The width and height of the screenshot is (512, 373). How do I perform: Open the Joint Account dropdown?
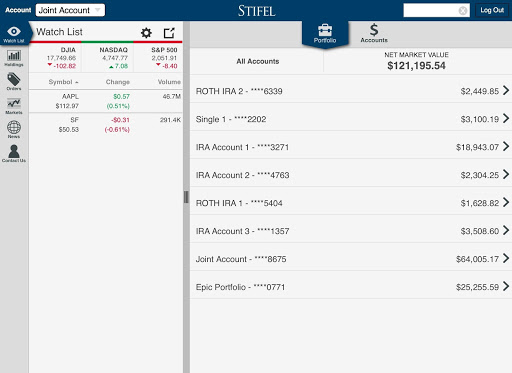pyautogui.click(x=70, y=10)
